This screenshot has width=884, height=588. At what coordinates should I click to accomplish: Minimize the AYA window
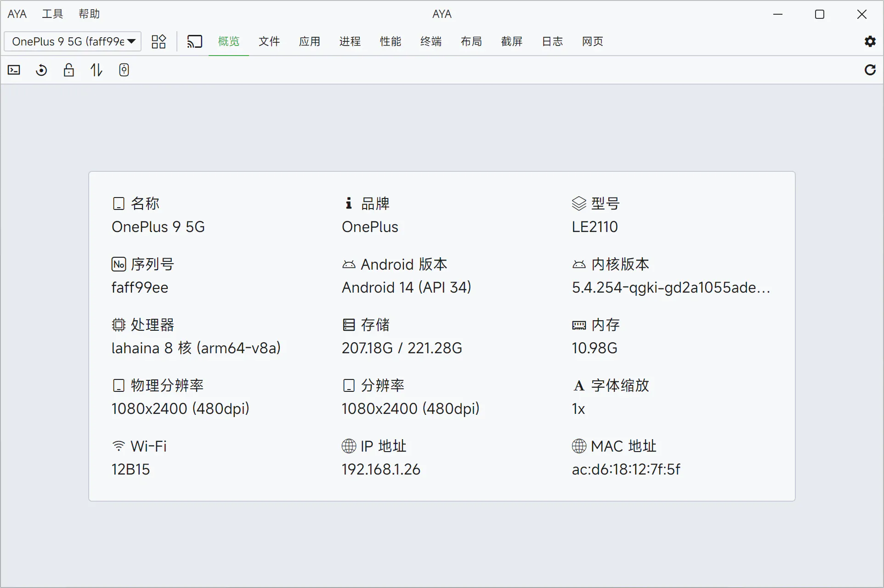point(778,14)
